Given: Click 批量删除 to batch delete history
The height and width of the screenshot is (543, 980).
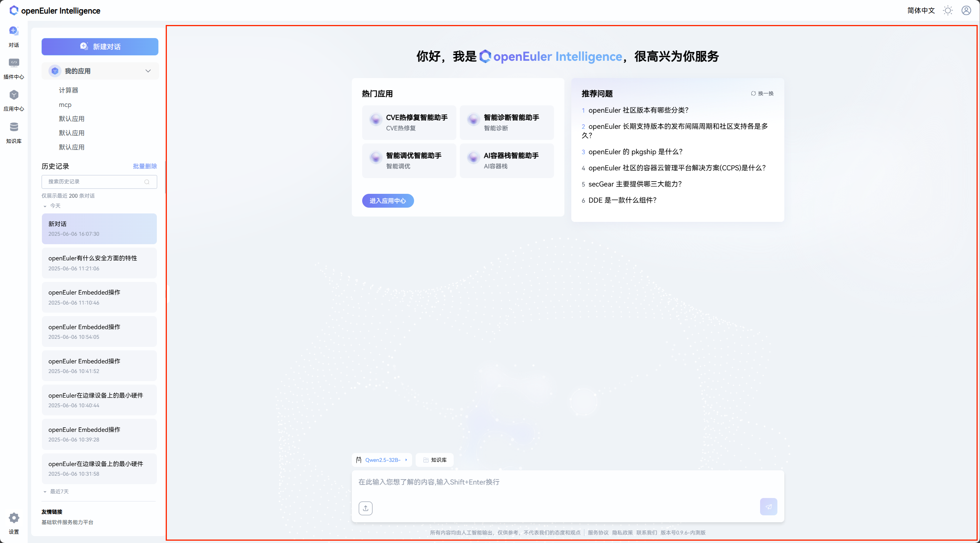Looking at the screenshot, I should pos(145,166).
